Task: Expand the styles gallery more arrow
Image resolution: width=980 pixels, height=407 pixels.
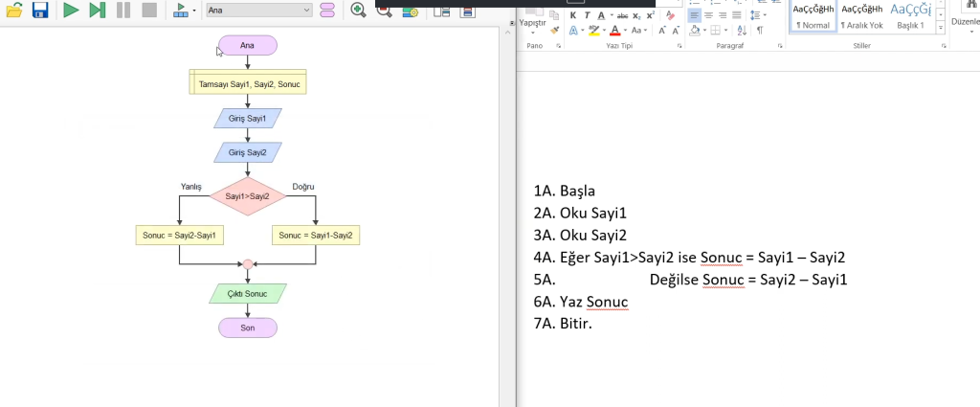Action: (x=939, y=26)
